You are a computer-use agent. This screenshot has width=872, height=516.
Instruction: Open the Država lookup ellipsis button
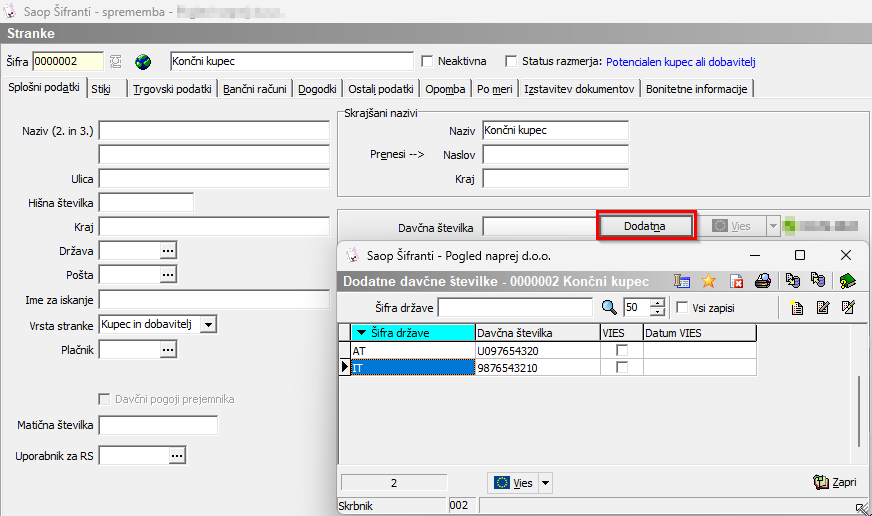click(168, 251)
